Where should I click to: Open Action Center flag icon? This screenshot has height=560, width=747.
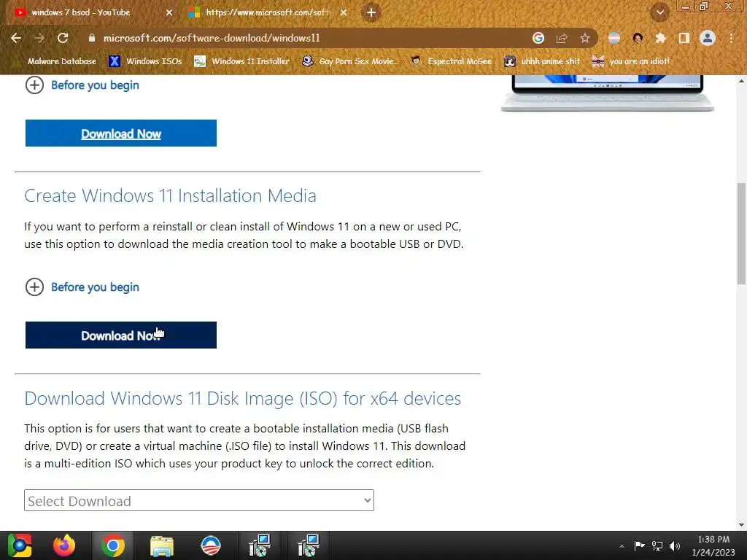(639, 545)
